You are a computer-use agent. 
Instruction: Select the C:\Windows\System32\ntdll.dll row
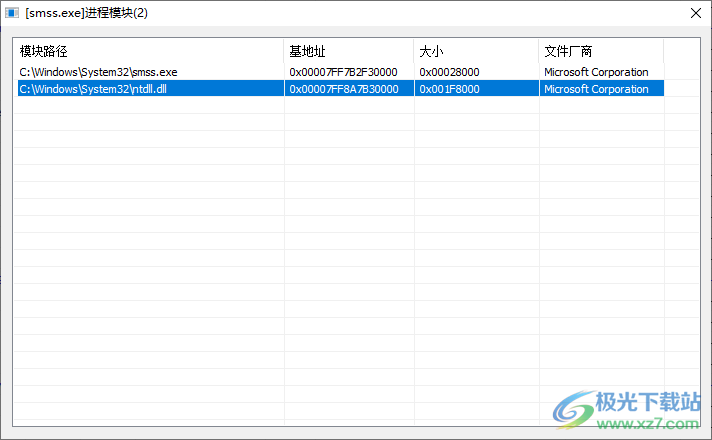tap(339, 89)
